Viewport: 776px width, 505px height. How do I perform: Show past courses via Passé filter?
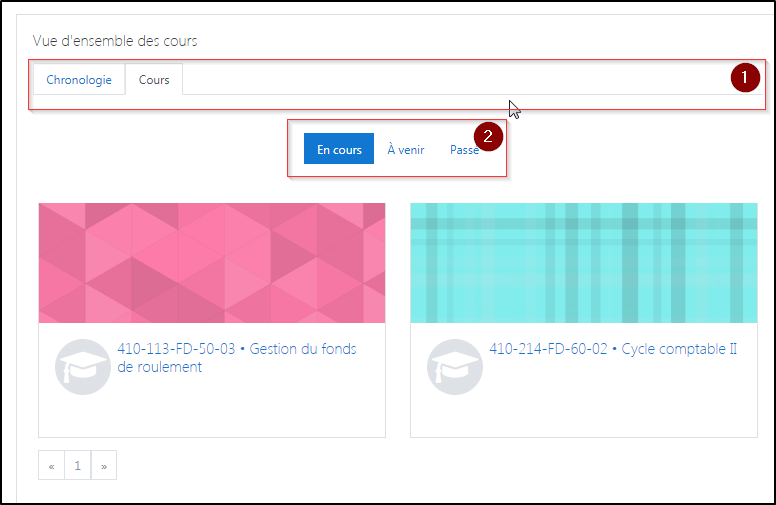click(x=461, y=150)
